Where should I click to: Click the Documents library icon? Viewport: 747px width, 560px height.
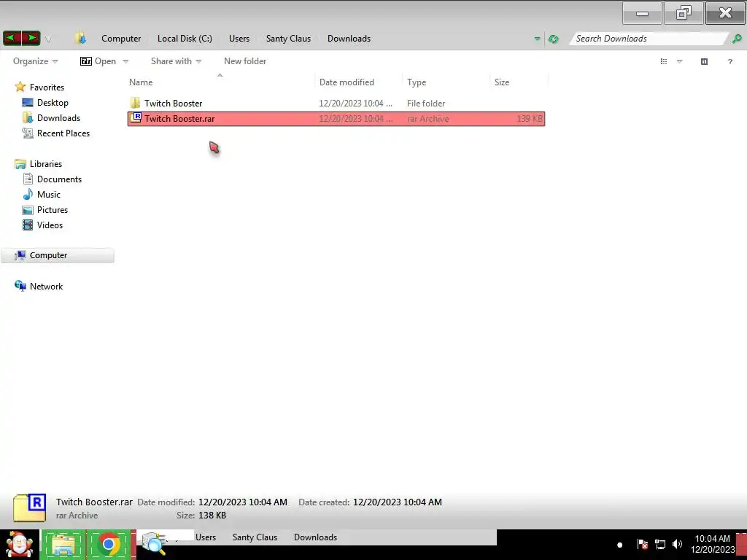pos(28,179)
